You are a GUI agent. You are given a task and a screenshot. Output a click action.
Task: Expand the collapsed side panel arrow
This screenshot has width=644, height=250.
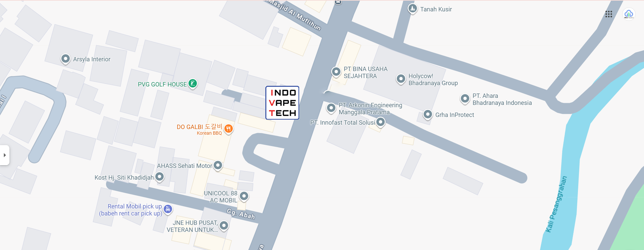5,155
